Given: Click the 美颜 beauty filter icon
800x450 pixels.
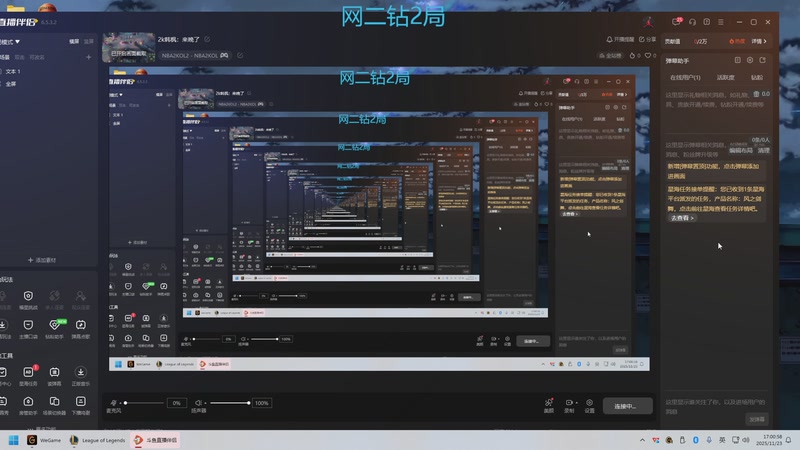Looking at the screenshot, I should 548,405.
